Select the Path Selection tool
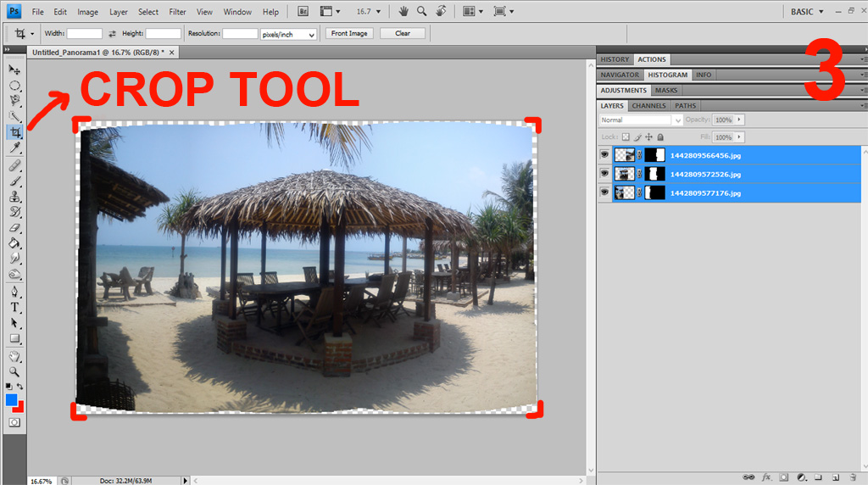Image resolution: width=868 pixels, height=485 pixels. pyautogui.click(x=14, y=323)
